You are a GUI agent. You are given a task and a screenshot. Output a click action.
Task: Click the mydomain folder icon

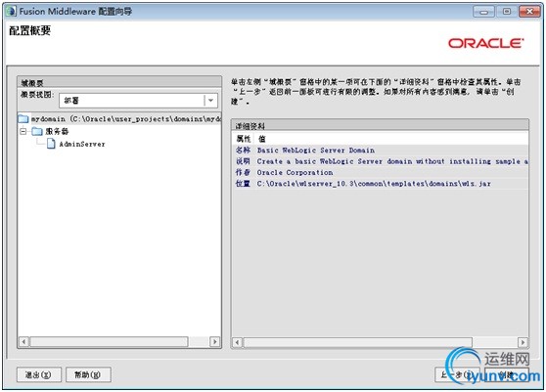[x=23, y=119]
